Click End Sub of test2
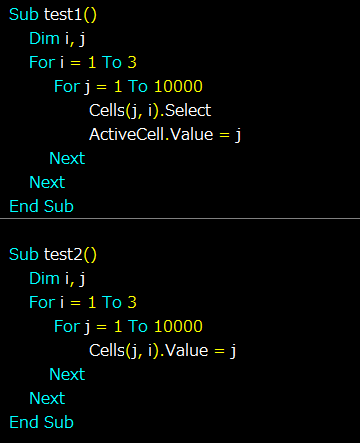 click(41, 422)
